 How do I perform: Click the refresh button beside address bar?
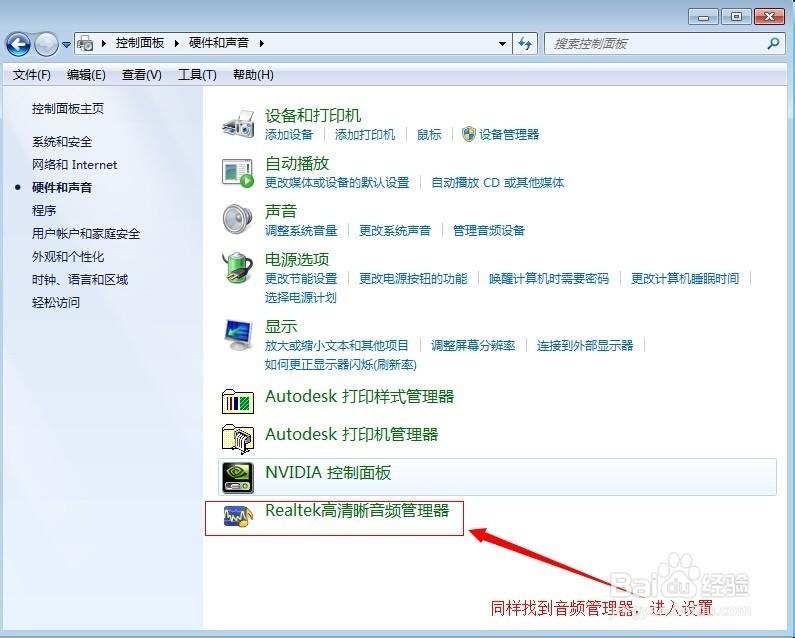[525, 44]
